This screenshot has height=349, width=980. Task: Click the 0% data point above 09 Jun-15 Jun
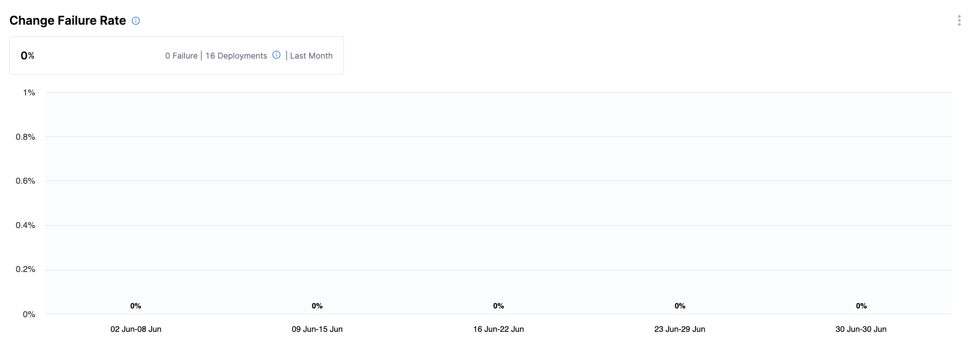[317, 306]
